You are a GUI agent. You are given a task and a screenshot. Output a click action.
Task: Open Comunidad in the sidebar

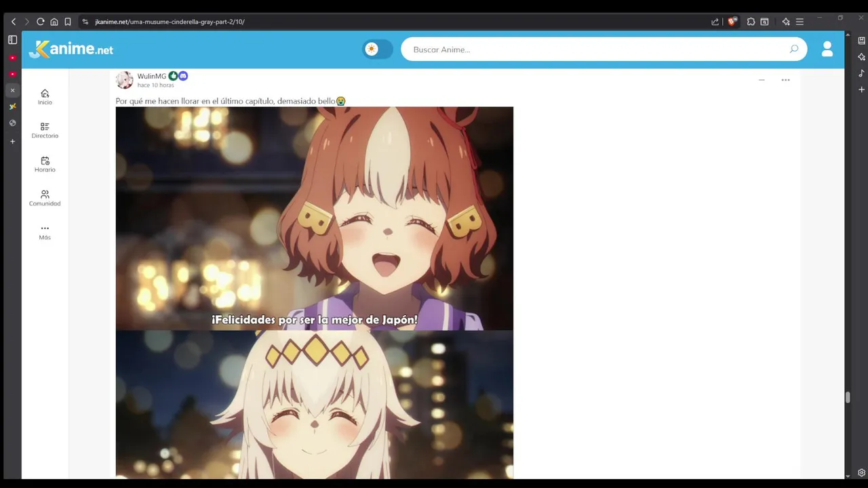[45, 199]
